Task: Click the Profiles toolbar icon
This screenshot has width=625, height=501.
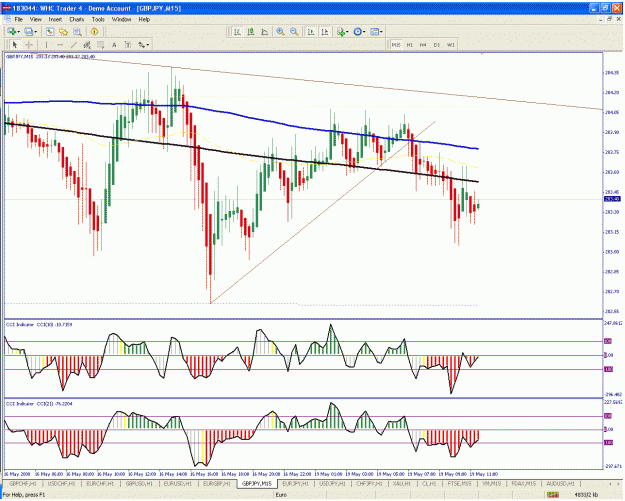Action: [29, 31]
